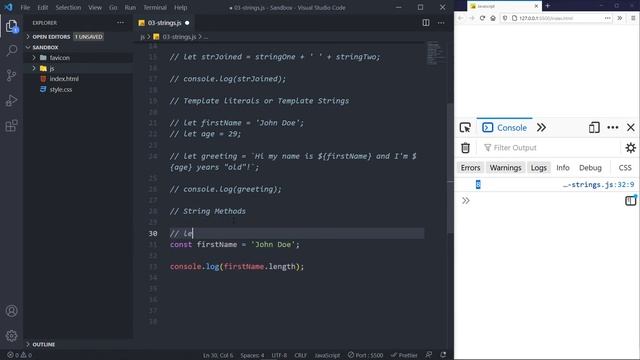640x360 pixels.
Task: Toggle responsive design mode icon
Action: (x=594, y=127)
